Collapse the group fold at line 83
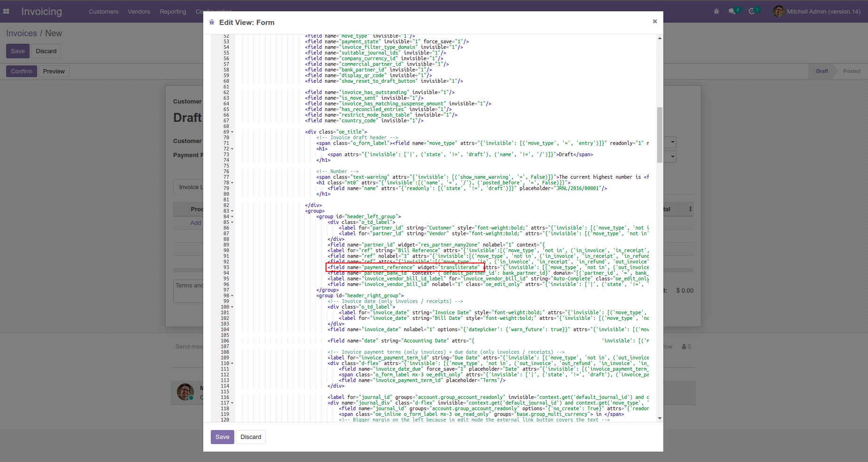The image size is (868, 462). (x=232, y=211)
